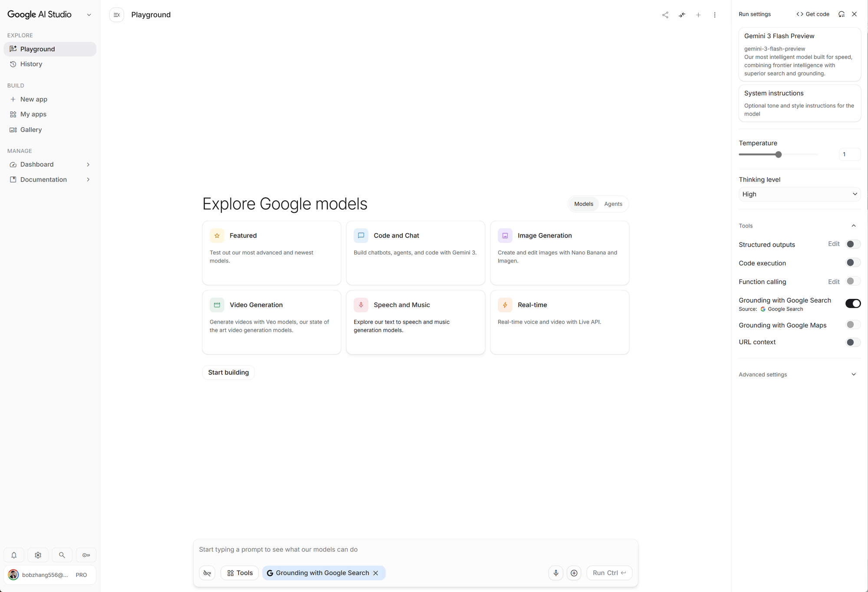
Task: Disable Grounding with Google Search toggle
Action: (x=853, y=304)
